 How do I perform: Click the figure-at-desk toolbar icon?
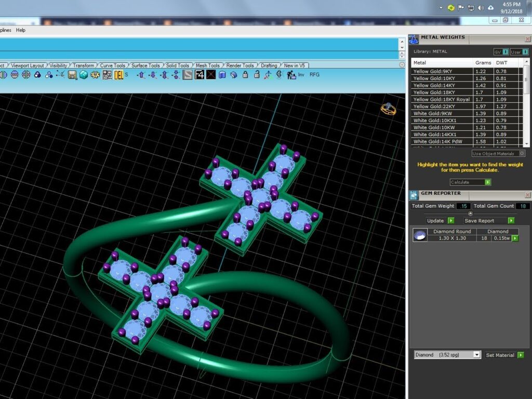pyautogui.click(x=291, y=75)
